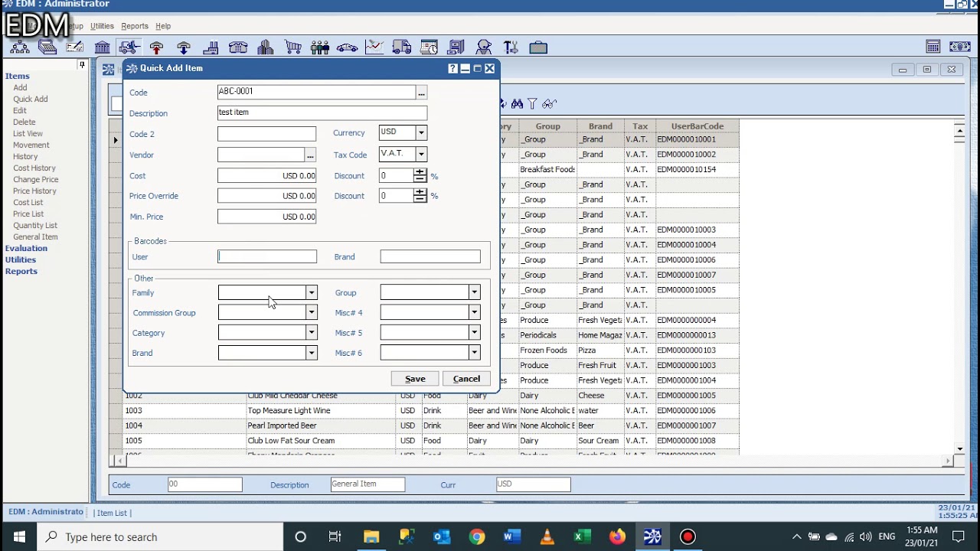Screen dimensions: 980x551
Task: Click the Price Override Discount stepper
Action: tap(420, 196)
